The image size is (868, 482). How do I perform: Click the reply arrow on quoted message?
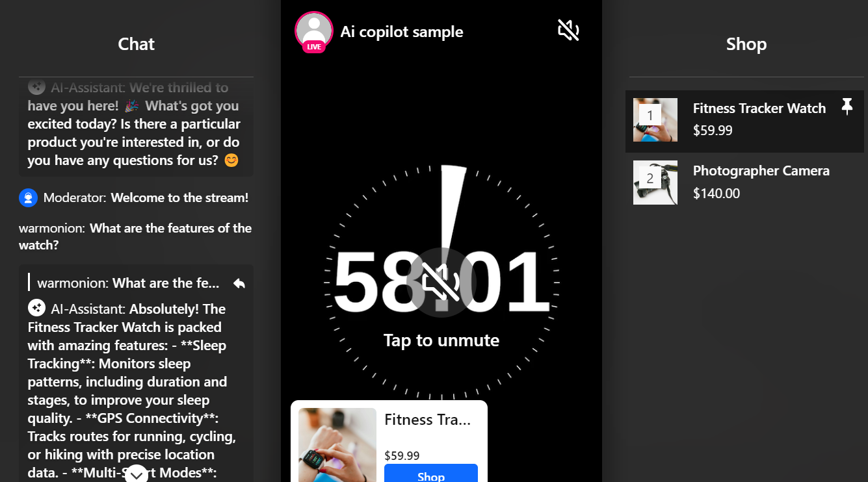pyautogui.click(x=239, y=283)
